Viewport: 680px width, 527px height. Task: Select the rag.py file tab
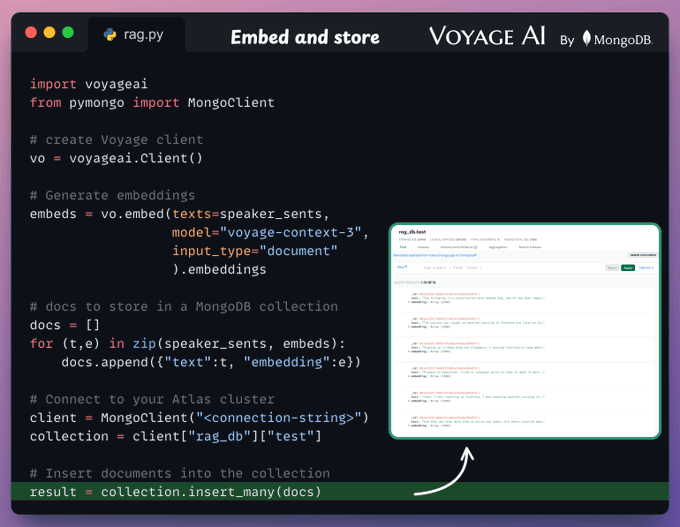pyautogui.click(x=136, y=34)
